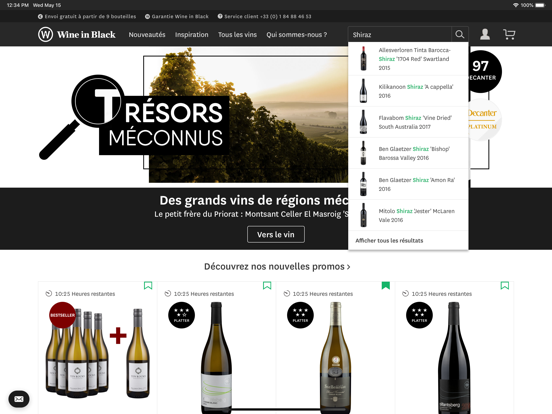The height and width of the screenshot is (414, 552).
Task: Click the Decanter Platinum medal
Action: [x=485, y=120]
